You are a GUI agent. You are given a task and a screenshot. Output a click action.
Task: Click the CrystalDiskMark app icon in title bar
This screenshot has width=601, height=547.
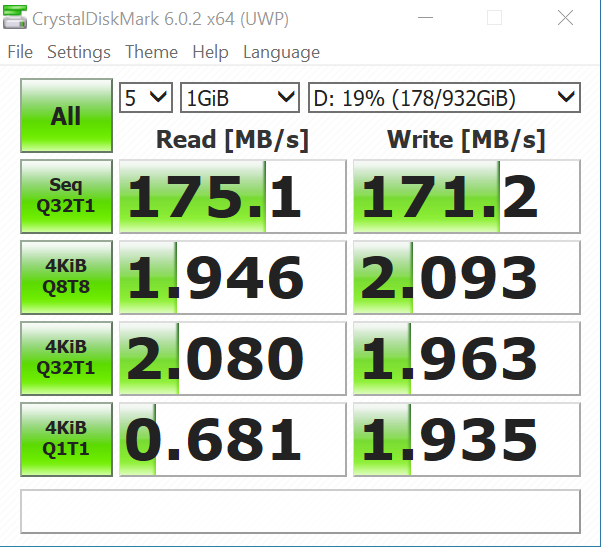point(15,18)
